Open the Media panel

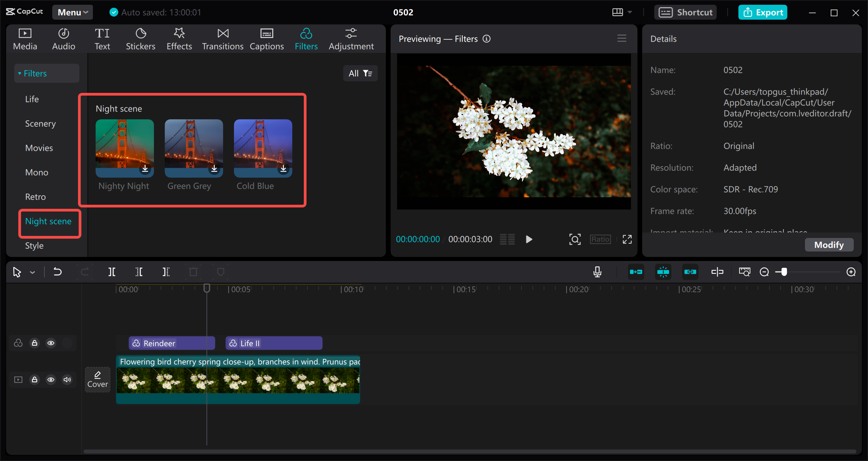pos(24,38)
